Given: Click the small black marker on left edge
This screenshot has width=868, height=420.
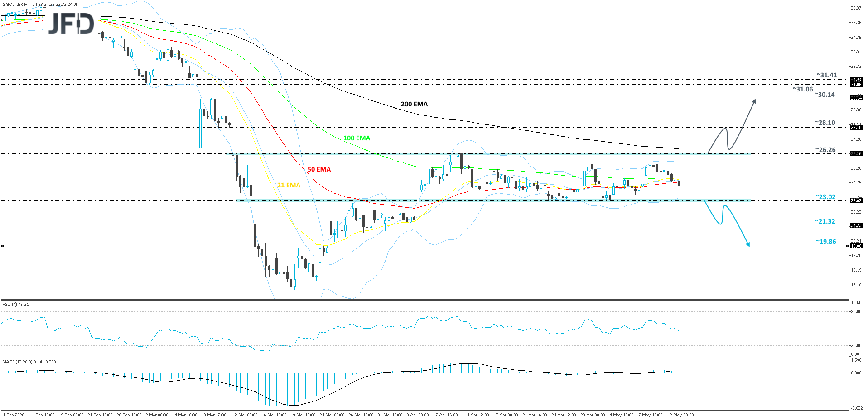Looking at the screenshot, I should (3, 246).
